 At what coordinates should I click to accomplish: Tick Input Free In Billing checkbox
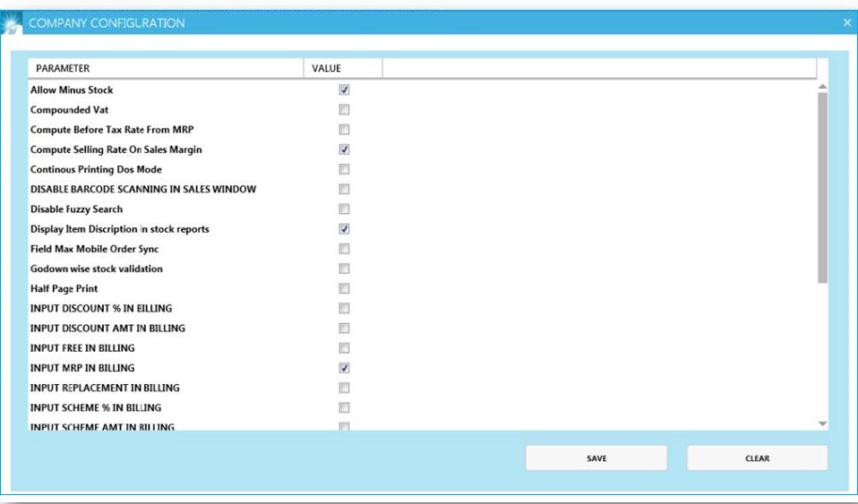pos(344,348)
